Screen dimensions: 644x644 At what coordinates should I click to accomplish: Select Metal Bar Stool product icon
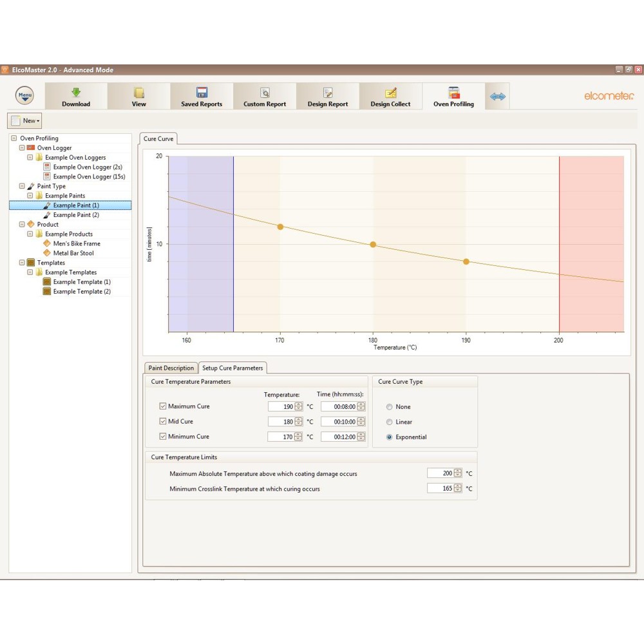[x=47, y=253]
